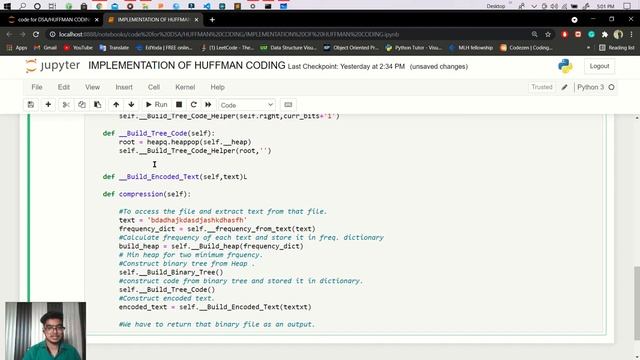This screenshot has width=640, height=360.
Task: Cut selected cells with the scissors icon
Action: (x=66, y=105)
